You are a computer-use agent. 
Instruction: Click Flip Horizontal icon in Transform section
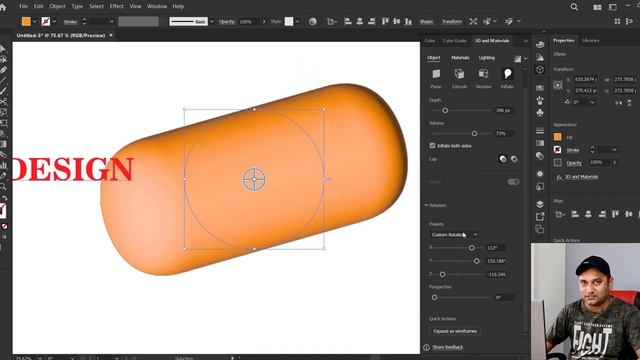click(619, 102)
